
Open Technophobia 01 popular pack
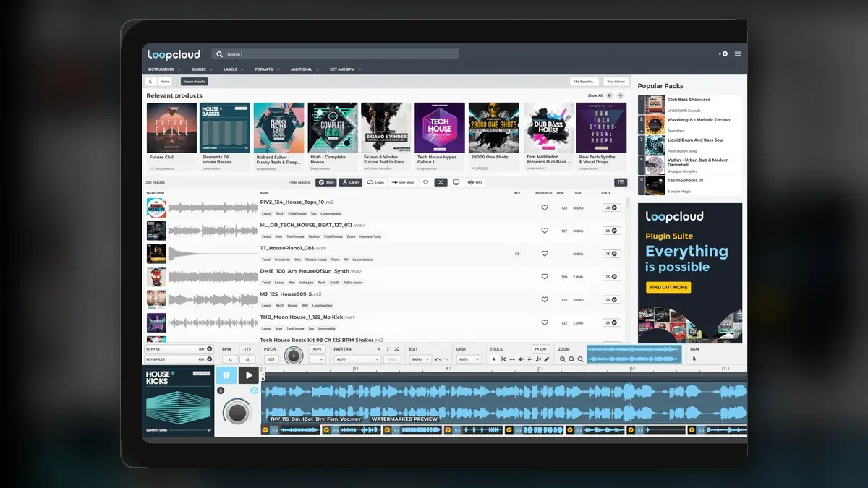click(x=689, y=185)
